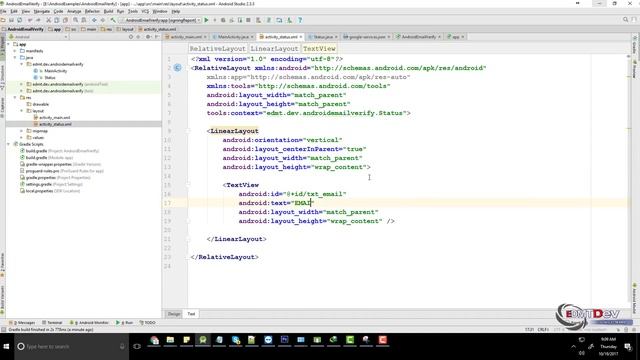
Task: Click the Redo arrow icon
Action: click(38, 20)
